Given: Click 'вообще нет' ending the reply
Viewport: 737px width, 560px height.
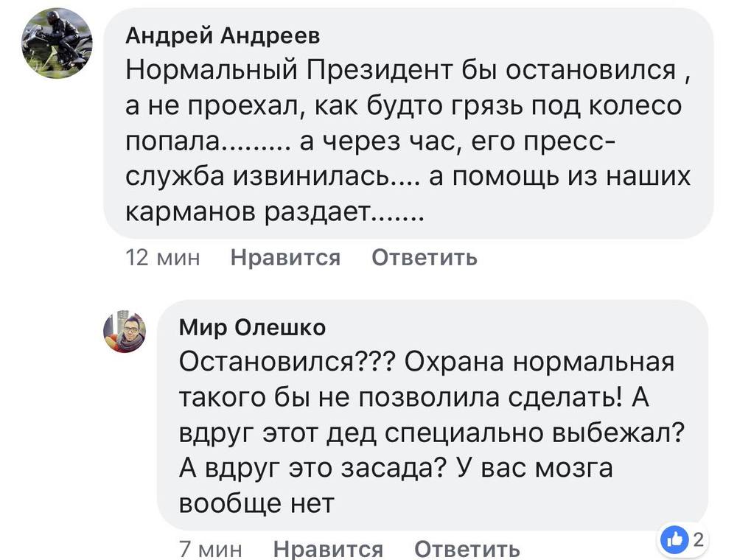Looking at the screenshot, I should coord(257,504).
